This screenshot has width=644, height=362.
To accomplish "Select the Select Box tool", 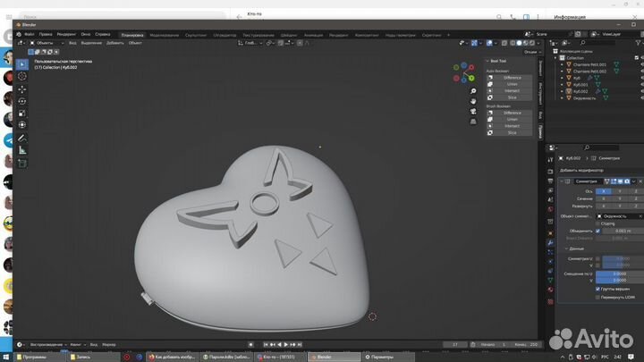I will (x=22, y=64).
